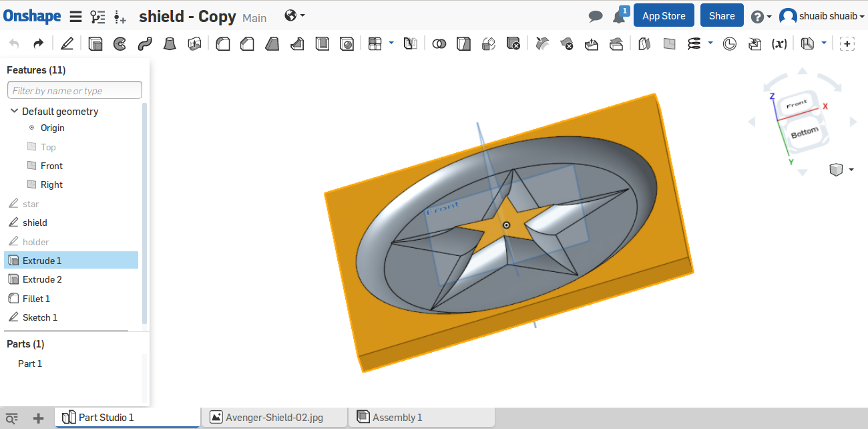Open the dropdown arrow beside the pattern tool
Viewport: 868px width, 429px height.
tap(391, 43)
